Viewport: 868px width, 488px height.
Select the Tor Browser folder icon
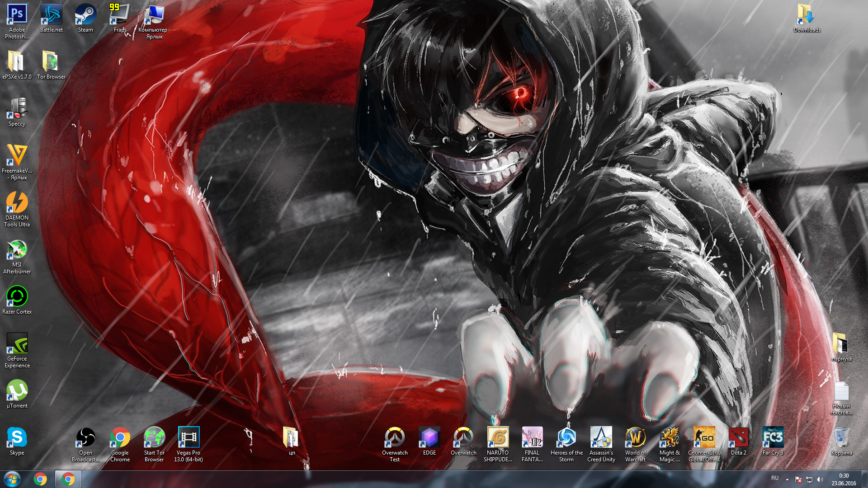coord(51,66)
